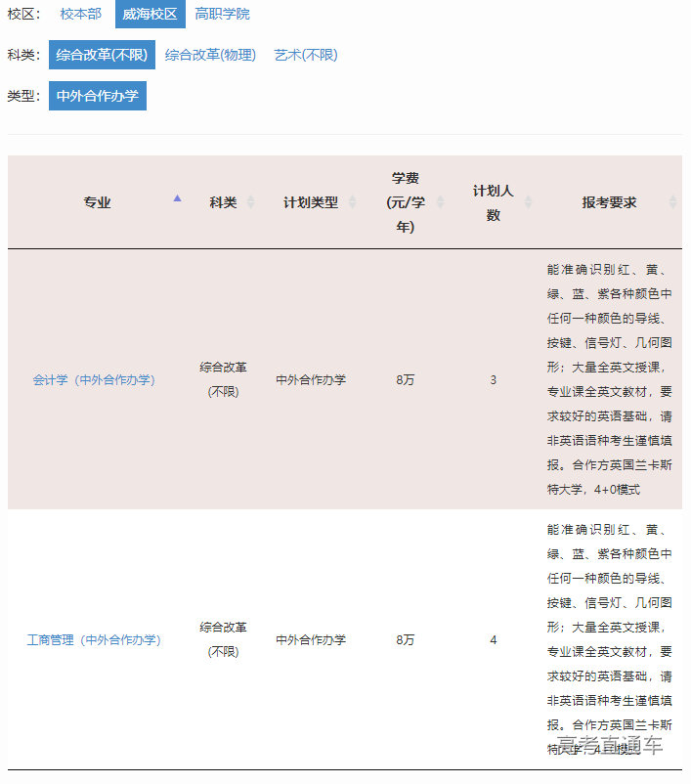This screenshot has height=784, width=691.
Task: Click the 计划类型 column header text
Action: tap(311, 202)
